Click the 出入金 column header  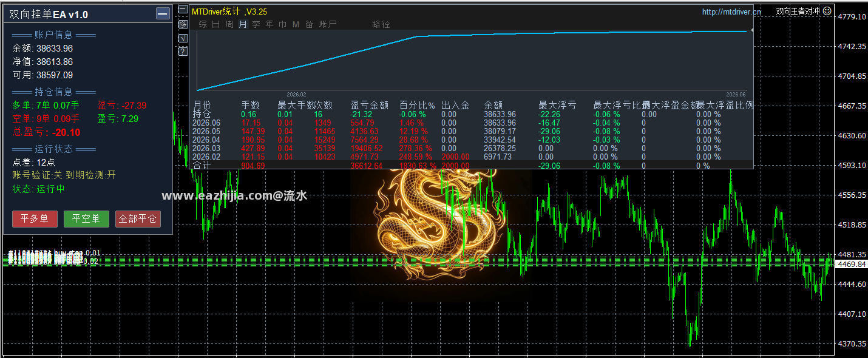[455, 105]
